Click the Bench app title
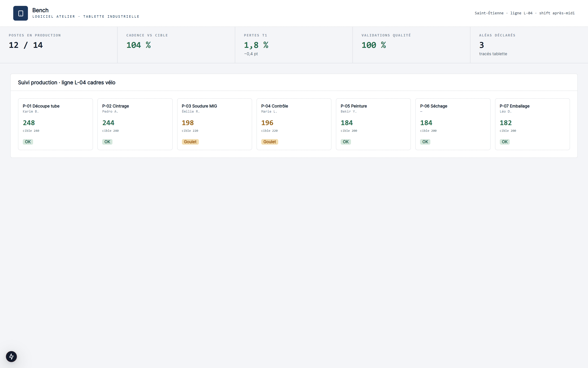 tap(40, 10)
